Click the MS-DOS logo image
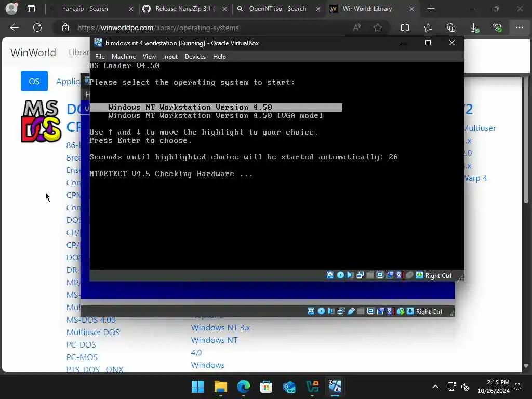Viewport: 532px width, 399px height. tap(41, 121)
